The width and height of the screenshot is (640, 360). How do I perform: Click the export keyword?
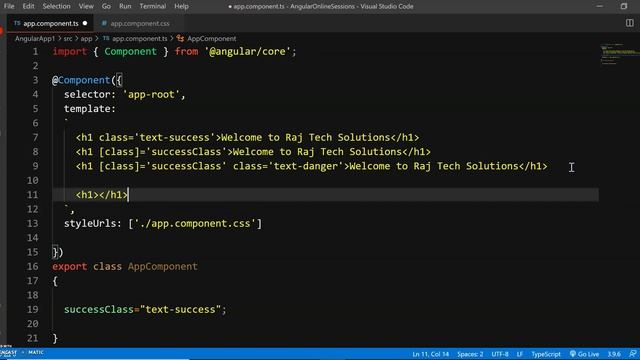(69, 267)
